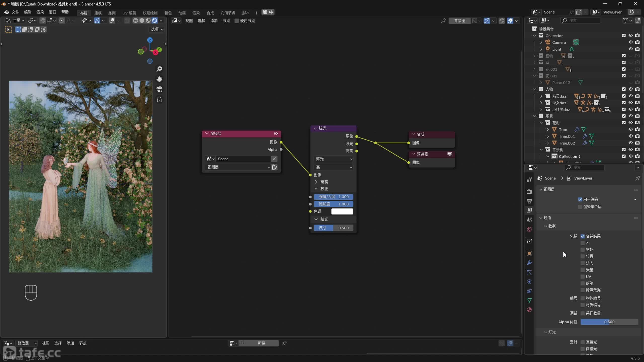Select the pan hand tool icon
The width and height of the screenshot is (644, 362).
click(x=159, y=79)
